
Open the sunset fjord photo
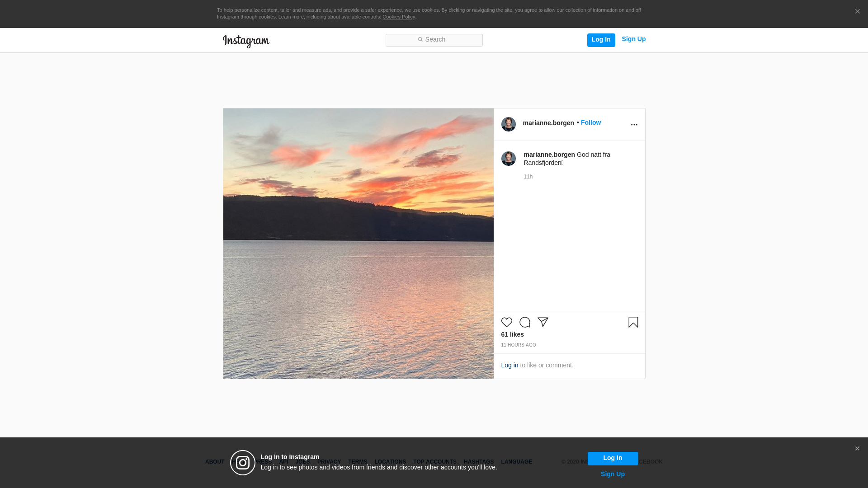(358, 243)
